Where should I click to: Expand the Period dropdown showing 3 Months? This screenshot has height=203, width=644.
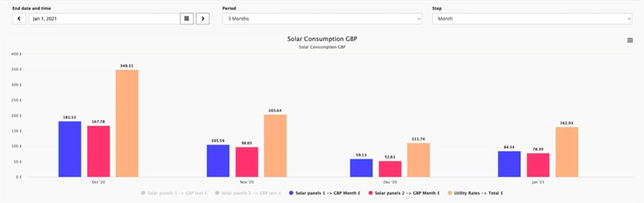pyautogui.click(x=322, y=19)
